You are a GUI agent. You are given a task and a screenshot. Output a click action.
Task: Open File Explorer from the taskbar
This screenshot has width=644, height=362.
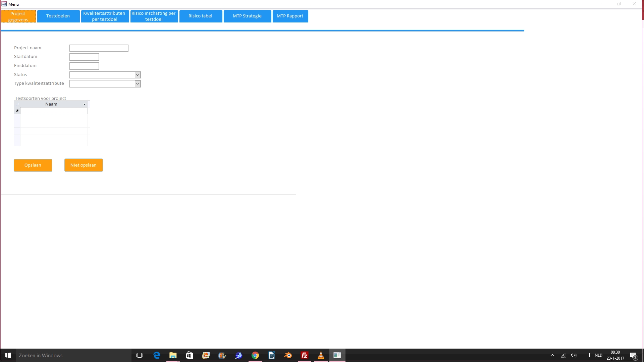coord(173,355)
